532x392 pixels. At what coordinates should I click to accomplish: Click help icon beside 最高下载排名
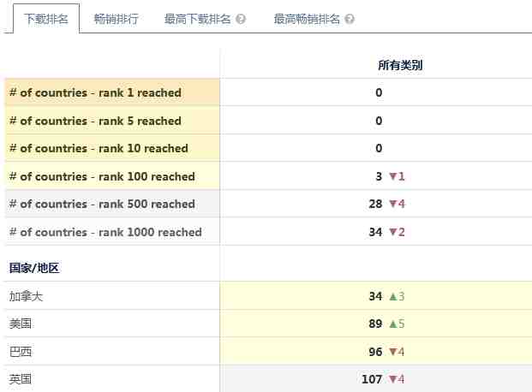(241, 19)
